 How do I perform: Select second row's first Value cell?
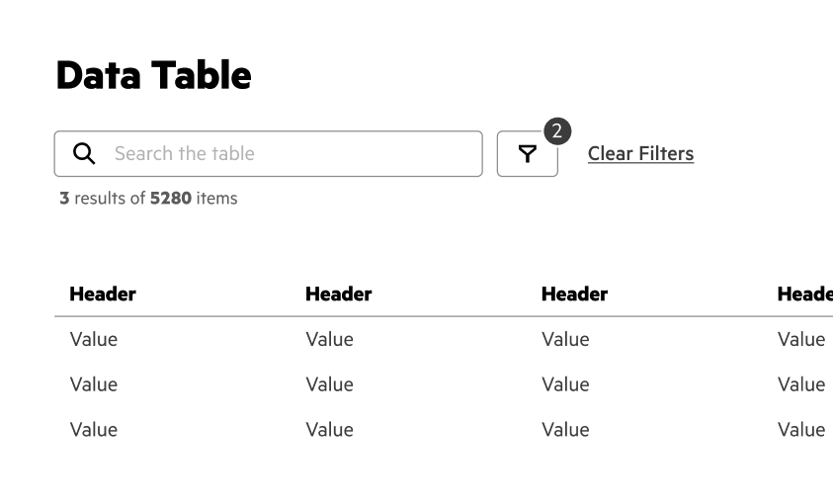point(94,384)
